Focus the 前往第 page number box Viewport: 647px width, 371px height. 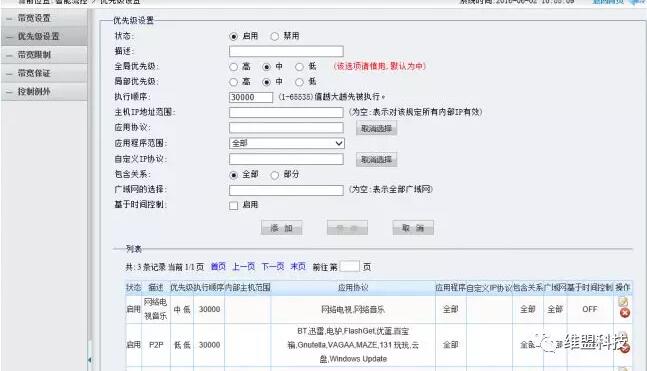[x=350, y=267]
